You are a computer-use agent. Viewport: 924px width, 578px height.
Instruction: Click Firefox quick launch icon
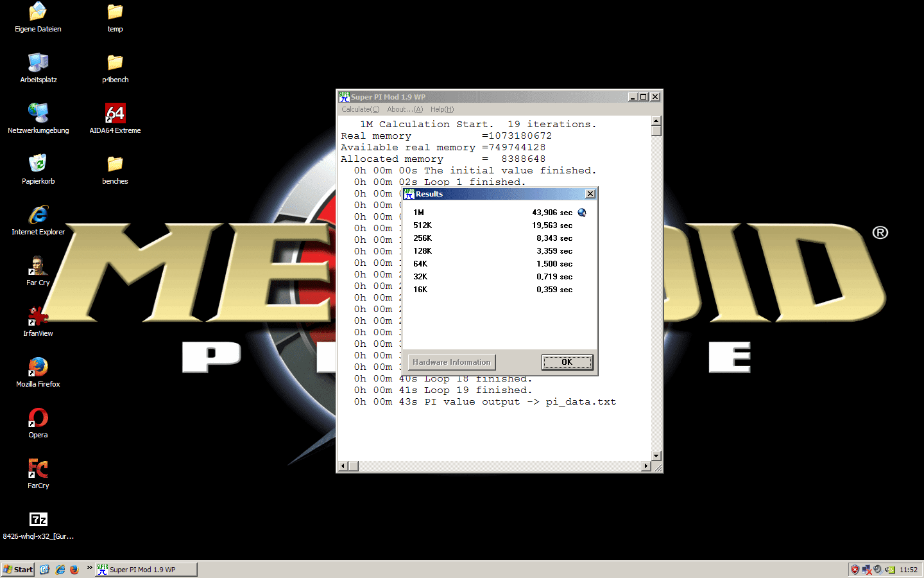tap(74, 570)
